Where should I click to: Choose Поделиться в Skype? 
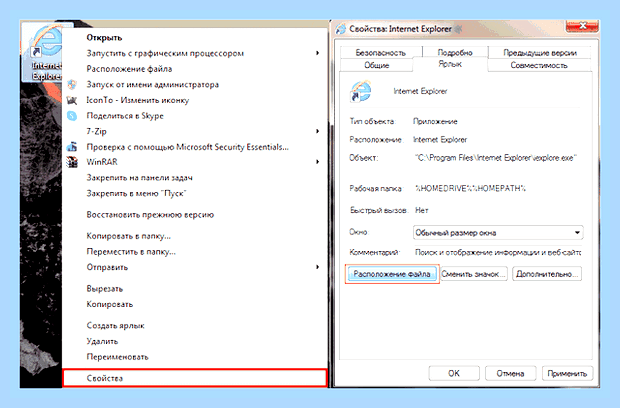pyautogui.click(x=125, y=116)
